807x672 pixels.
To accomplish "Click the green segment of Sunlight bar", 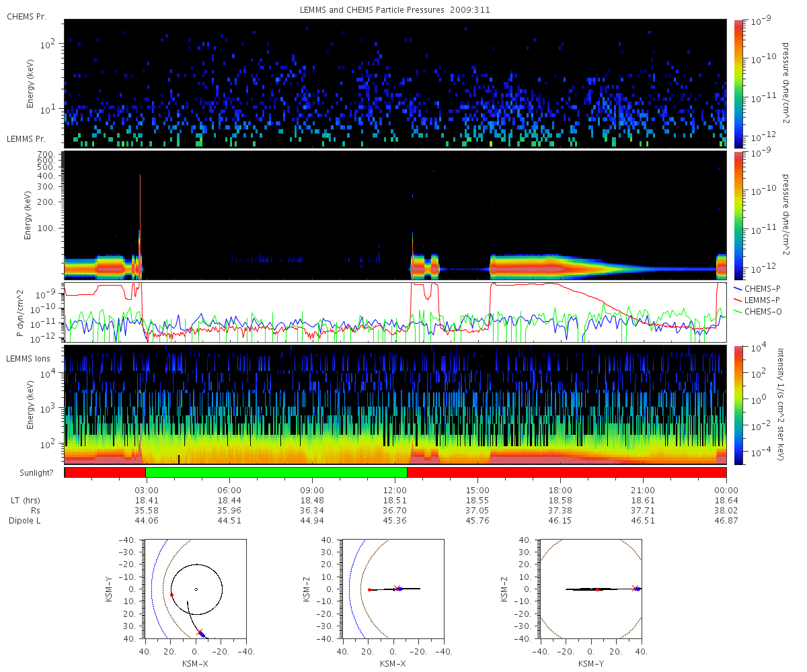I will point(276,472).
